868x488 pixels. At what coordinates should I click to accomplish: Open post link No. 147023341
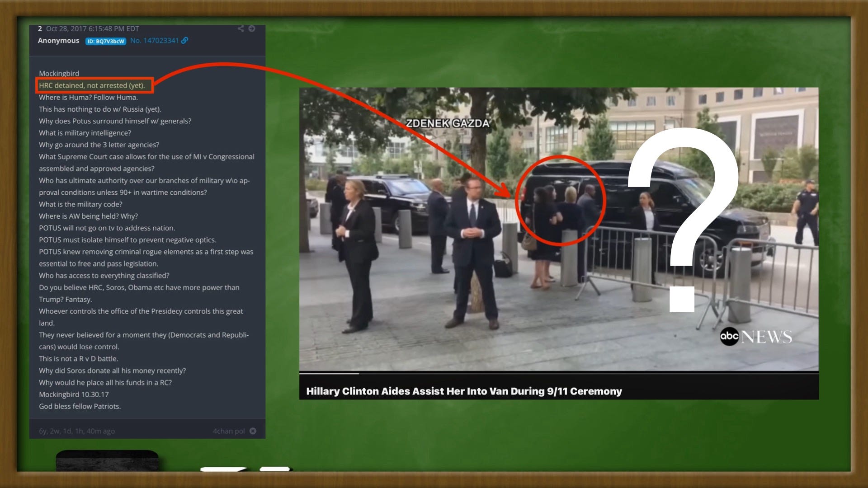click(154, 41)
